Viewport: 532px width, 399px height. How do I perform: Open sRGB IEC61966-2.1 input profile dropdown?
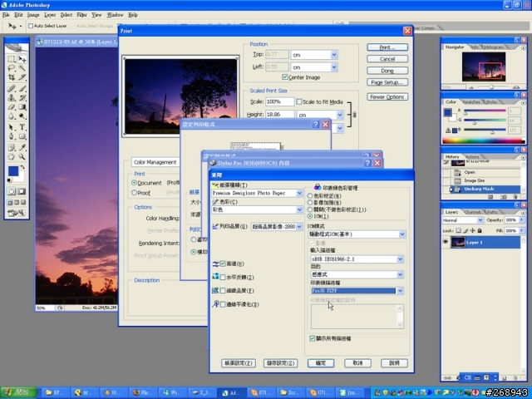(x=400, y=259)
